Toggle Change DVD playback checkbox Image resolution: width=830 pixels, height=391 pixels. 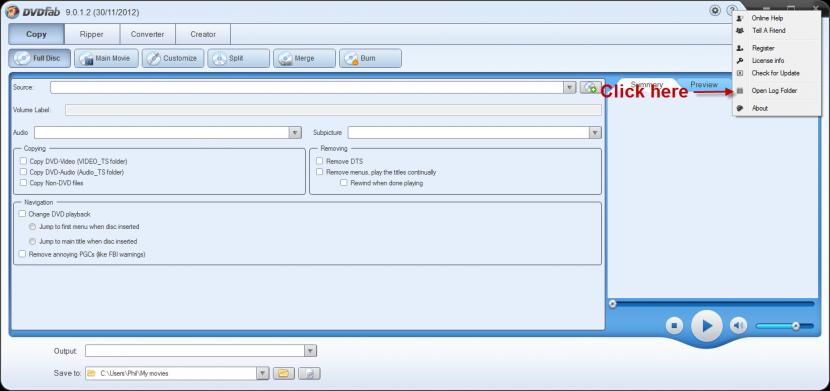pos(22,214)
